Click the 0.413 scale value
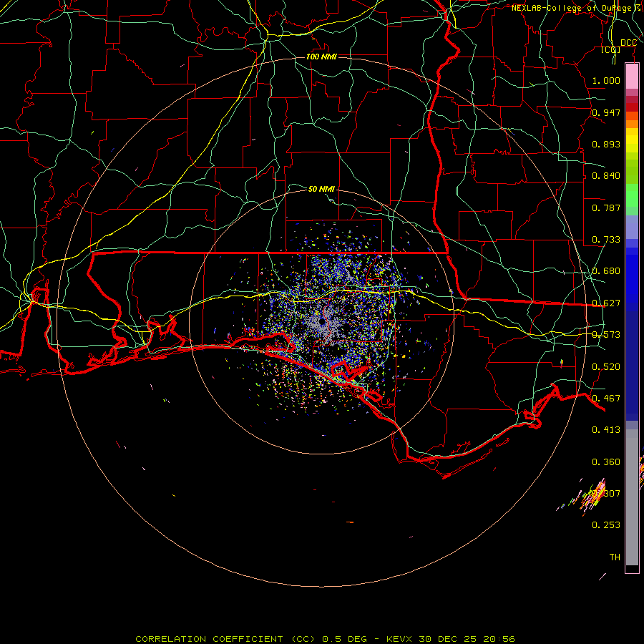Screen dimensions: 644x644 click(606, 430)
